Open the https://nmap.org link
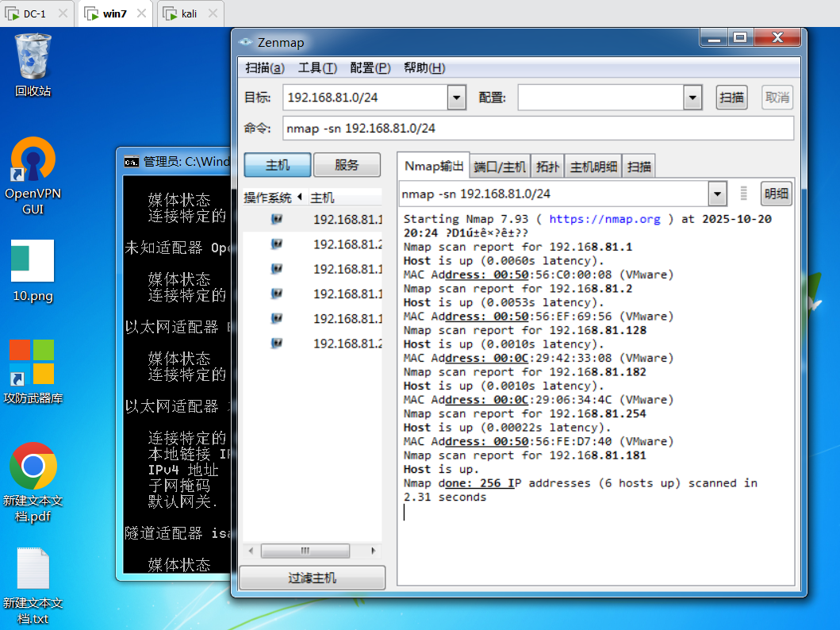Viewport: 840px width, 630px height. [x=605, y=219]
